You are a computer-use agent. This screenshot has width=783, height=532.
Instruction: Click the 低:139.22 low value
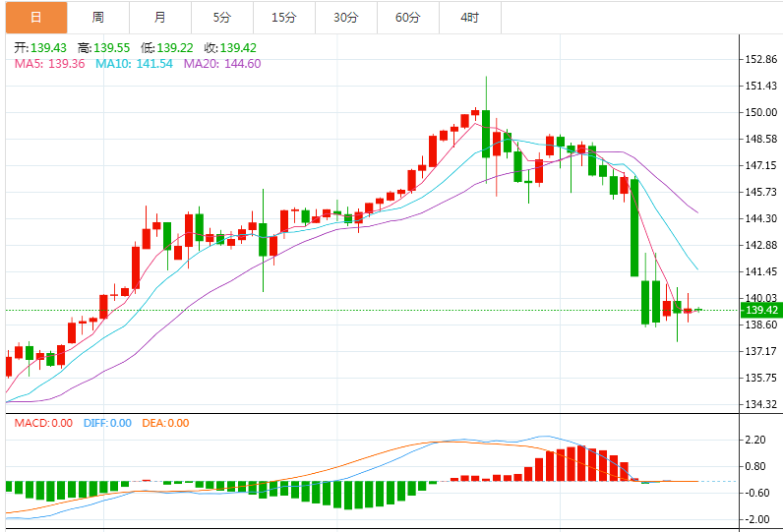(x=167, y=48)
